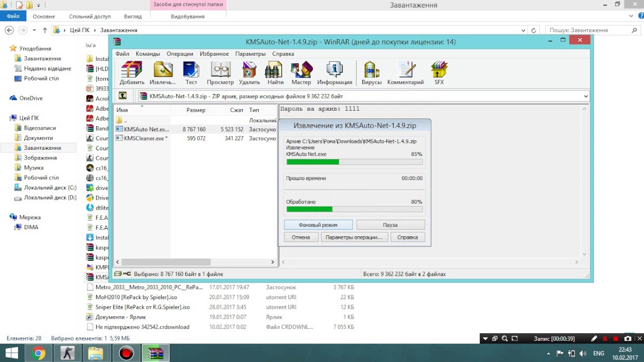Refresh the Explorer address bar
This screenshot has width=644, height=362.
click(534, 30)
